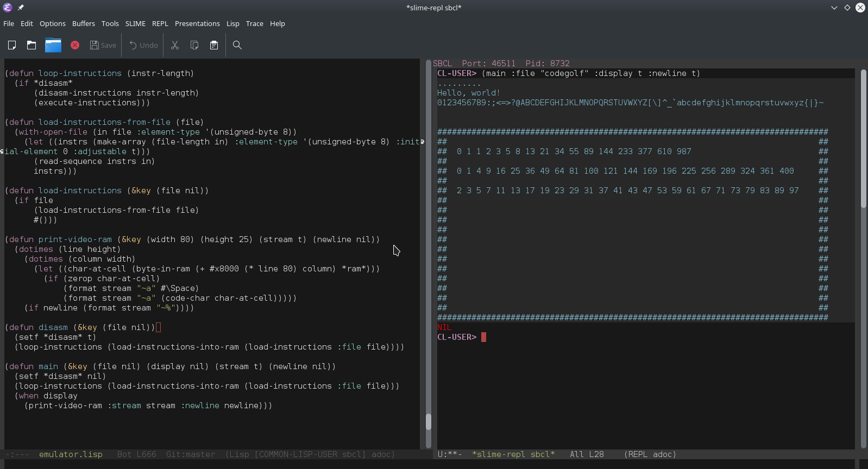Viewport: 868px width, 469px height.
Task: Click the *slime-repl sbcl* mode line buffer name
Action: click(x=514, y=454)
